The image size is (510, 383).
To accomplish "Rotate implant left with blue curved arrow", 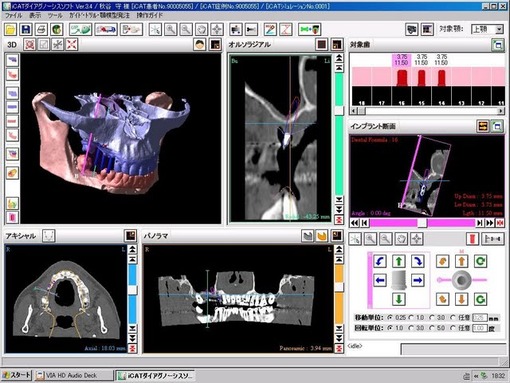I will click(x=380, y=261).
